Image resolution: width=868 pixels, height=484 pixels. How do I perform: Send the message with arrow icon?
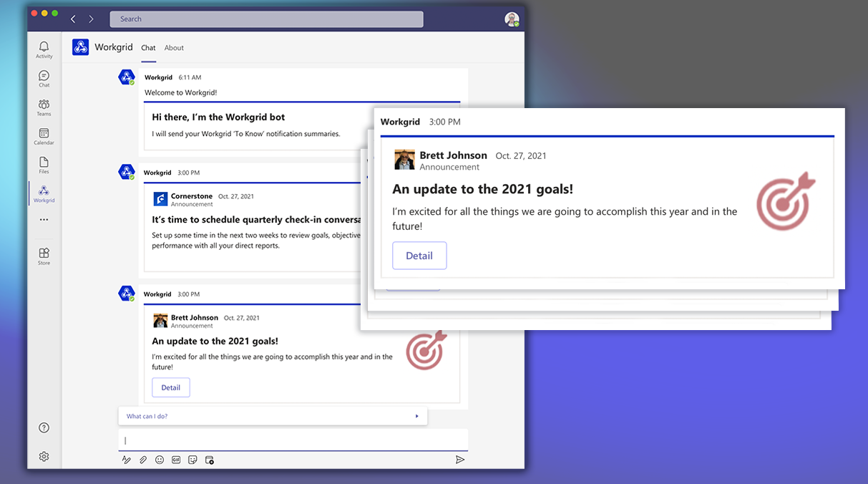click(460, 460)
